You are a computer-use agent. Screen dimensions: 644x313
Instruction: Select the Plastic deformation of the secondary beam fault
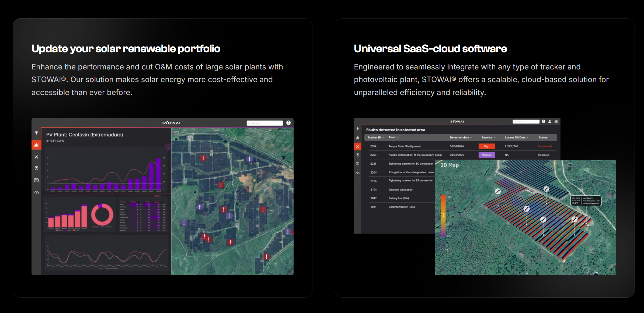click(x=415, y=155)
